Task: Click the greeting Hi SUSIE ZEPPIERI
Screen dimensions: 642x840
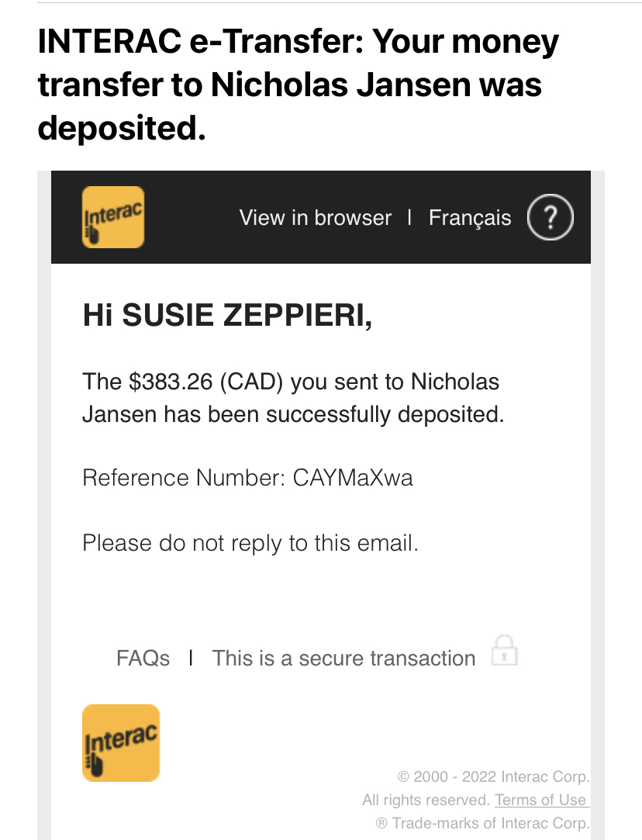Action: pyautogui.click(x=227, y=314)
